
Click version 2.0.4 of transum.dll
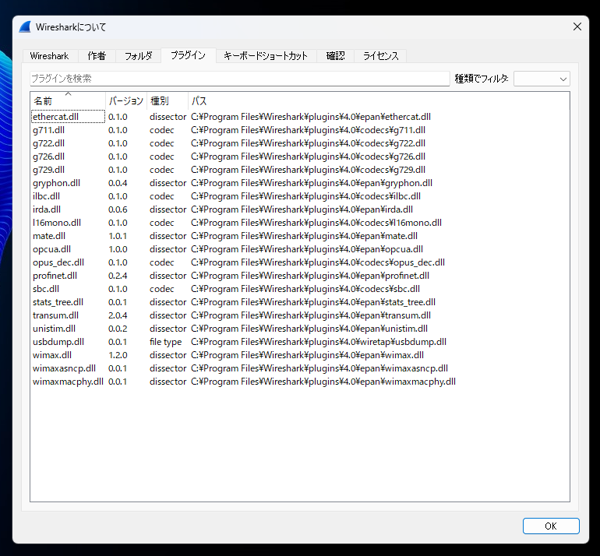click(x=118, y=315)
